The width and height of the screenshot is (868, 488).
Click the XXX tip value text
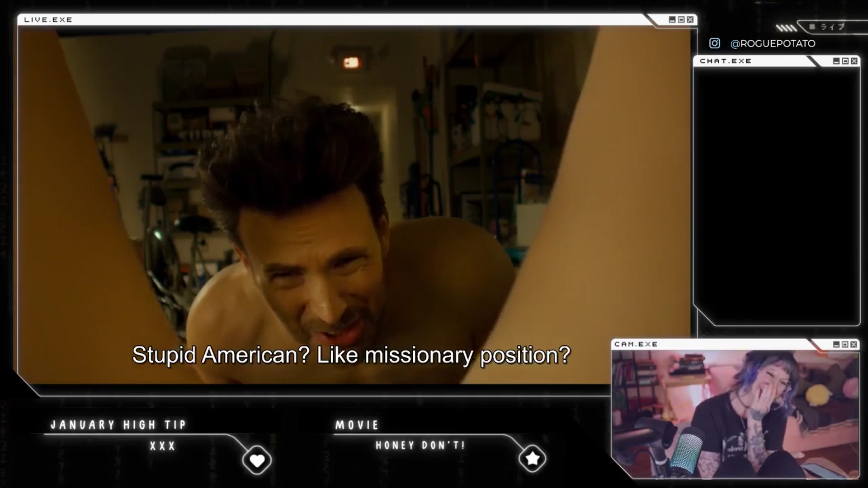coord(163,446)
